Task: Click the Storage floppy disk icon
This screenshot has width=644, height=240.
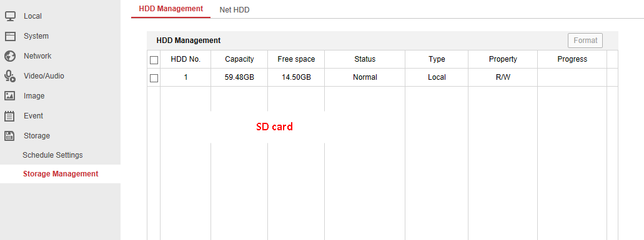Action: click(10, 135)
